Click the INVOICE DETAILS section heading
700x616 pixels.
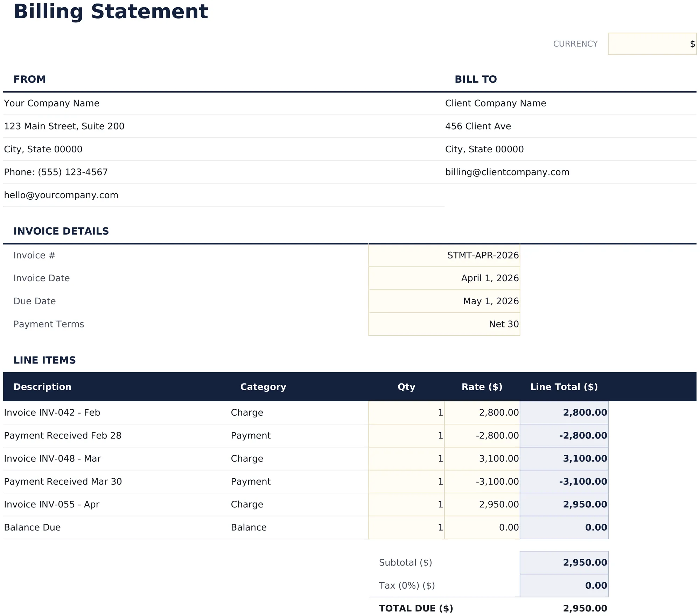(61, 231)
